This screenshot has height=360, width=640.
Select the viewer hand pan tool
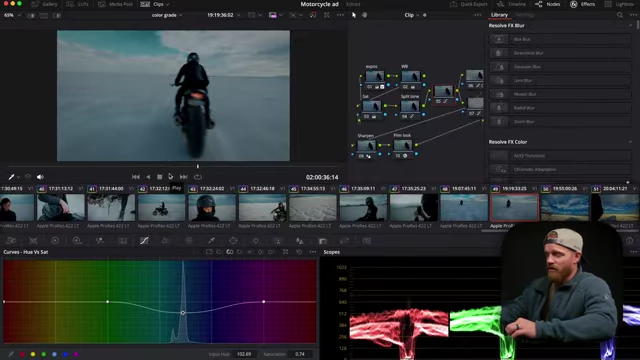tap(364, 15)
